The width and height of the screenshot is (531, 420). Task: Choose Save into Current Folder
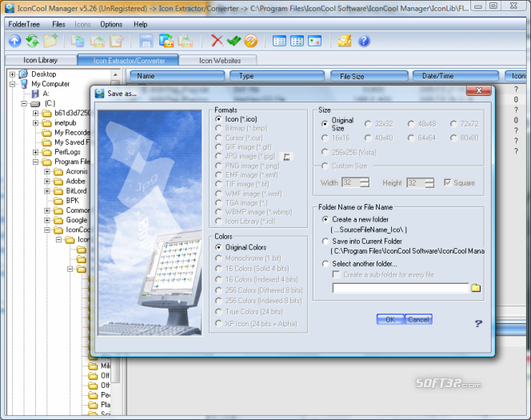click(x=325, y=242)
